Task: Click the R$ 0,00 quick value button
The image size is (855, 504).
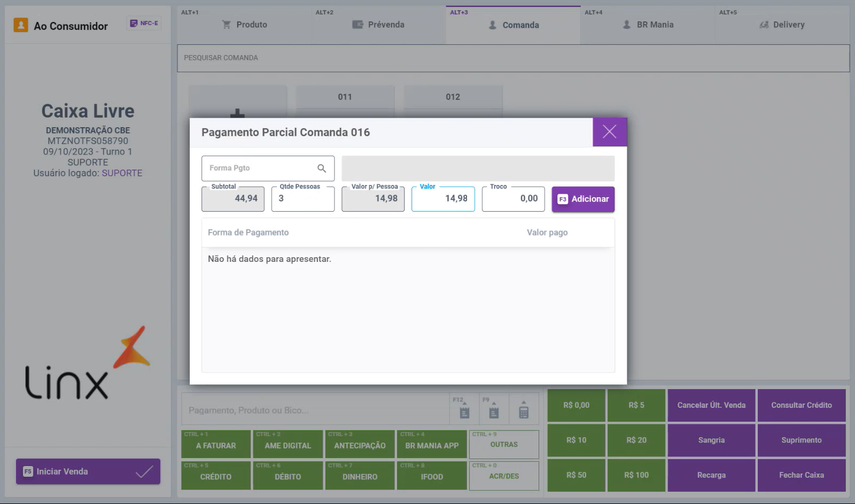Action: [x=577, y=405]
